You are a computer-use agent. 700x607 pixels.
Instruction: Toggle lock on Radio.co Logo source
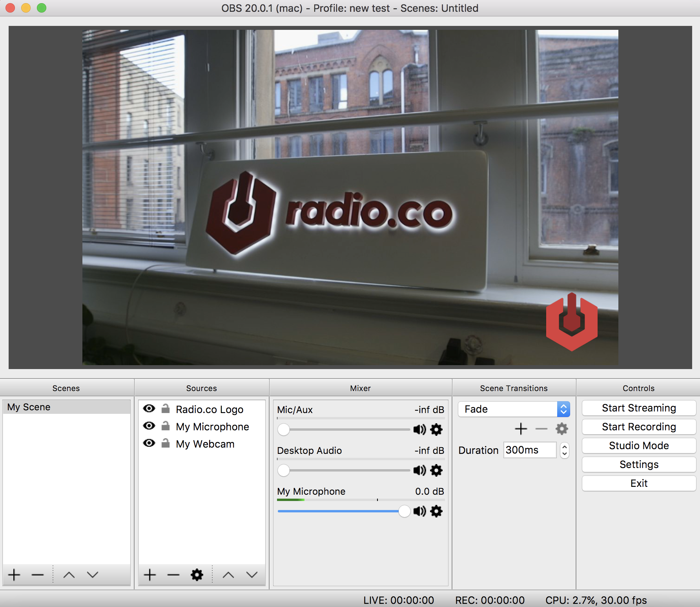pyautogui.click(x=166, y=409)
